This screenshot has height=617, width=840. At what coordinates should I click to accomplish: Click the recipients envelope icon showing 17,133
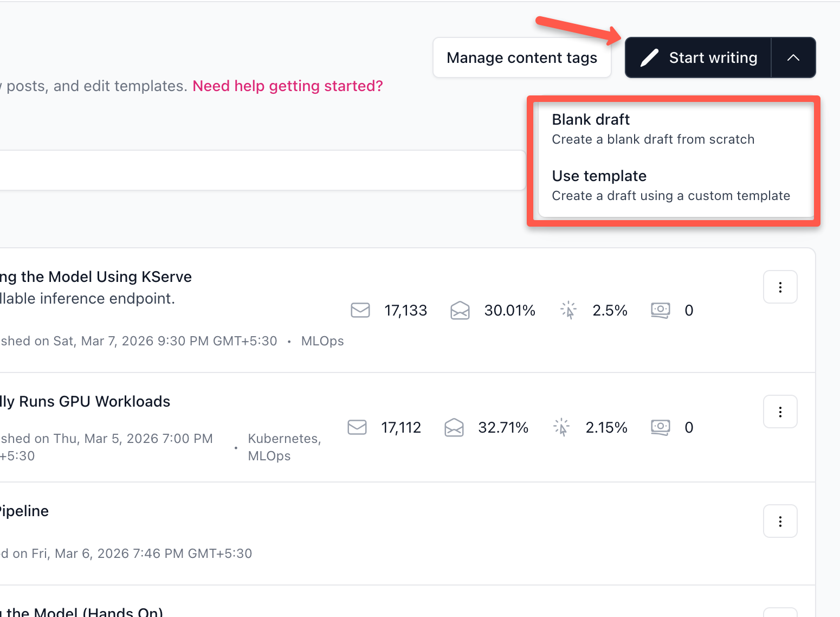click(x=360, y=310)
